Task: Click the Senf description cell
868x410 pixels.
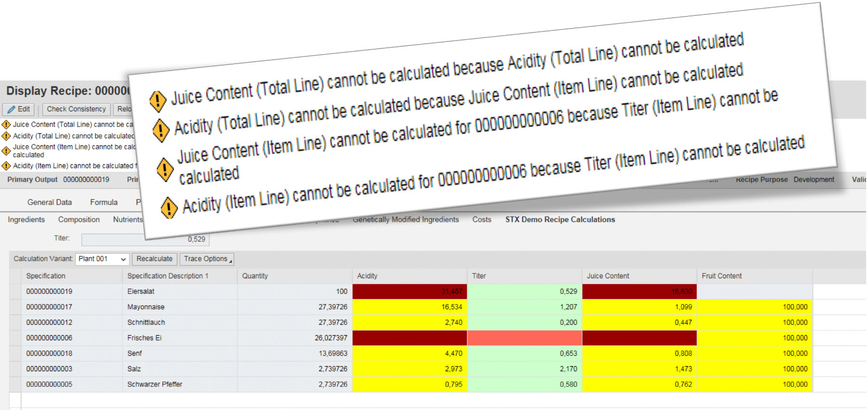Action: tap(180, 353)
